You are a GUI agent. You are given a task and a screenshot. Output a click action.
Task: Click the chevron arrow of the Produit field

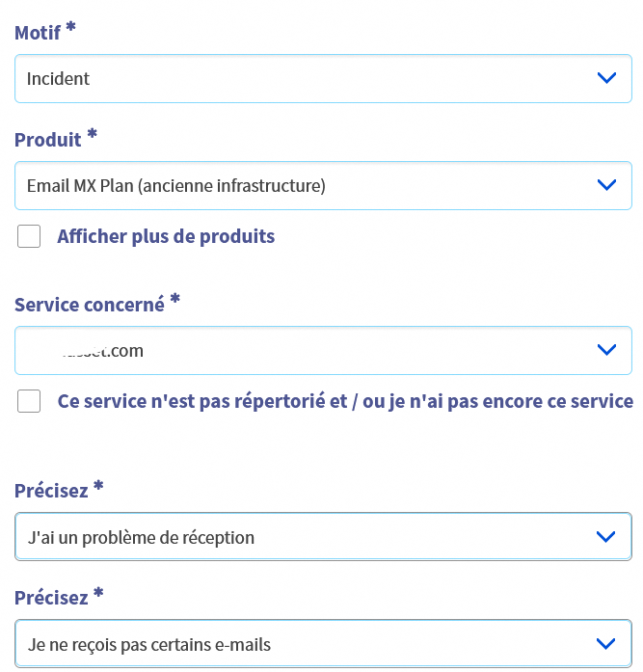click(x=606, y=185)
